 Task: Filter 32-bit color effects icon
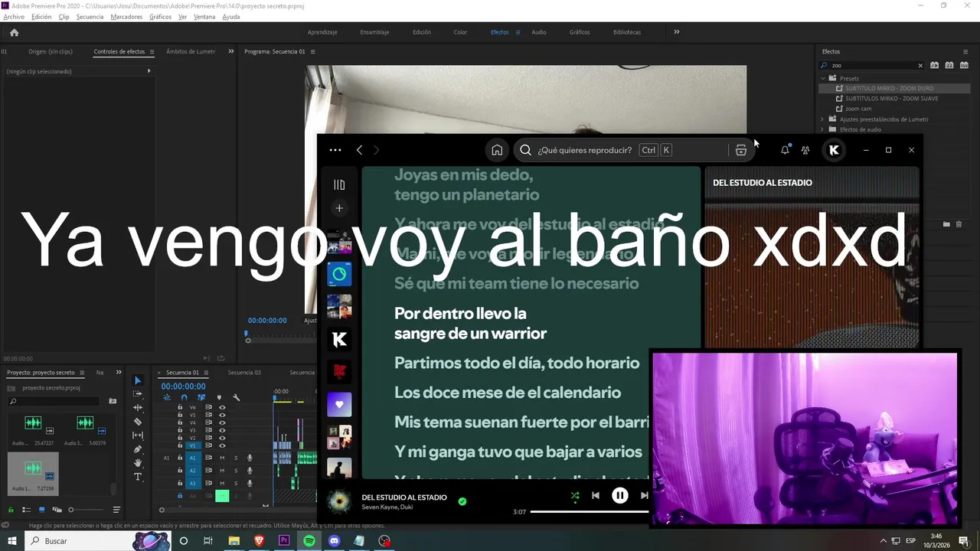949,66
